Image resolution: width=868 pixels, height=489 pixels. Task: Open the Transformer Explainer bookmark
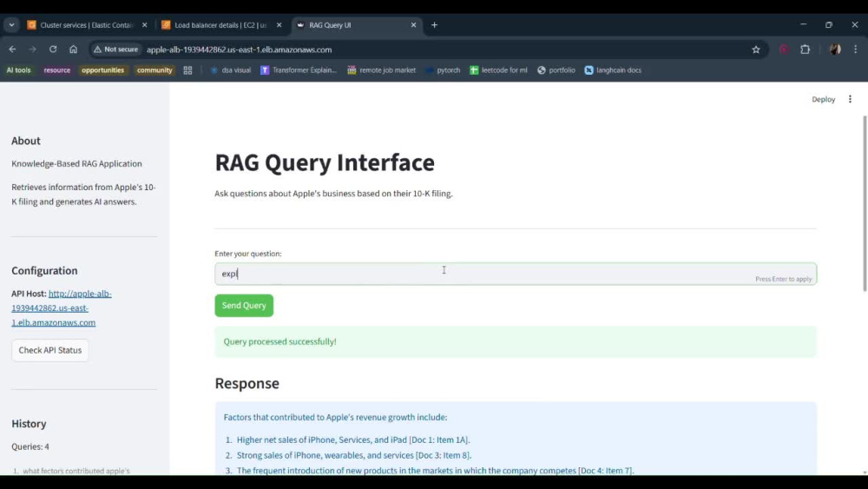click(x=299, y=70)
